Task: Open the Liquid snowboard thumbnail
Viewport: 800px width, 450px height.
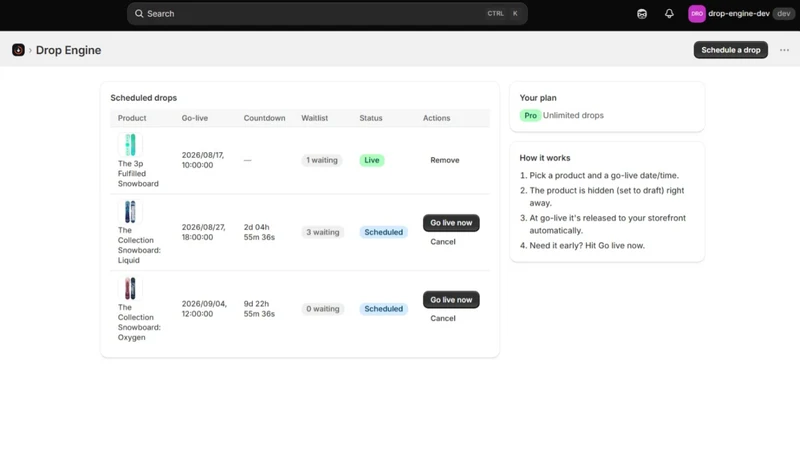Action: click(130, 212)
